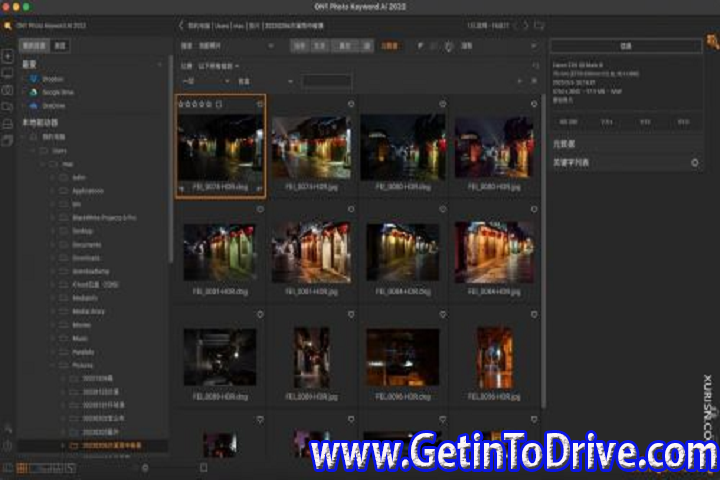Open the second filter condition dropdown
This screenshot has width=720, height=480.
(x=265, y=81)
